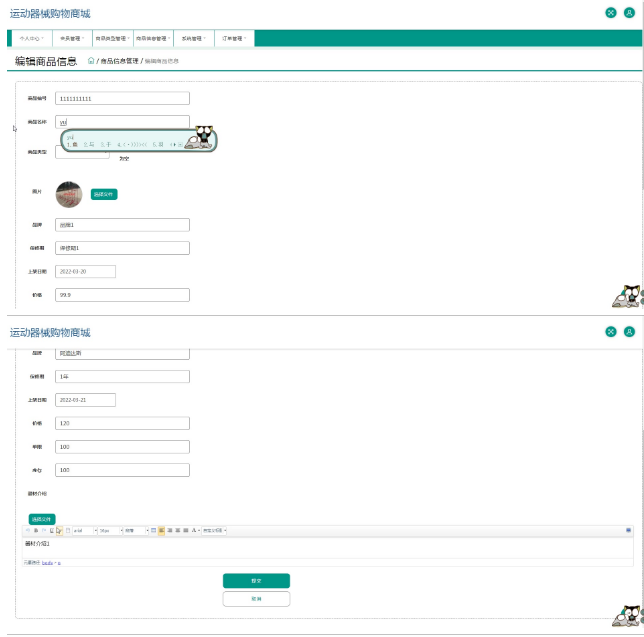Open the 商品信息管理 menu
This screenshot has width=644, height=637.
[x=153, y=38]
